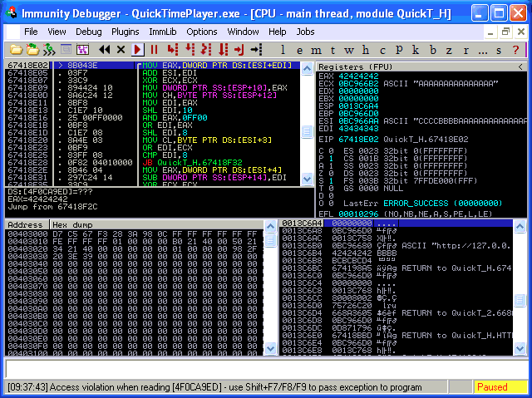
Task: Click the Pause execution icon
Action: [154, 50]
